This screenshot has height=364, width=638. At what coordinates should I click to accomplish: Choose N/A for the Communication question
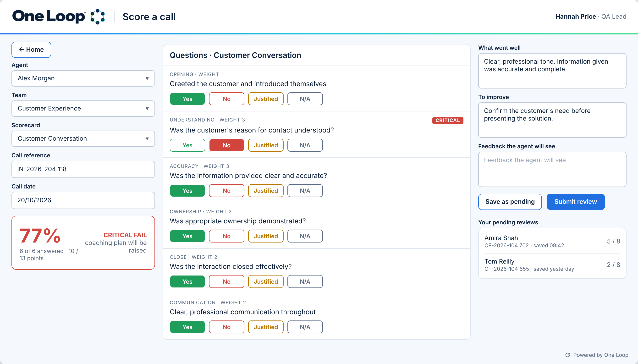coord(305,327)
